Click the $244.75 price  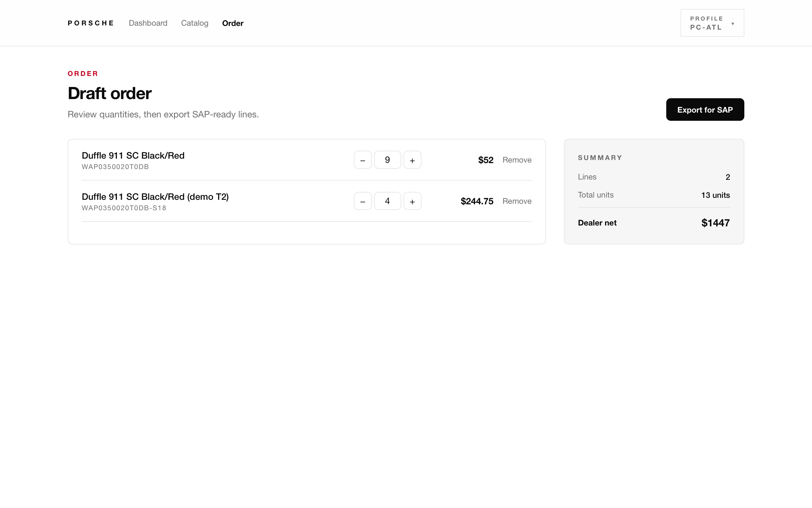pyautogui.click(x=477, y=201)
